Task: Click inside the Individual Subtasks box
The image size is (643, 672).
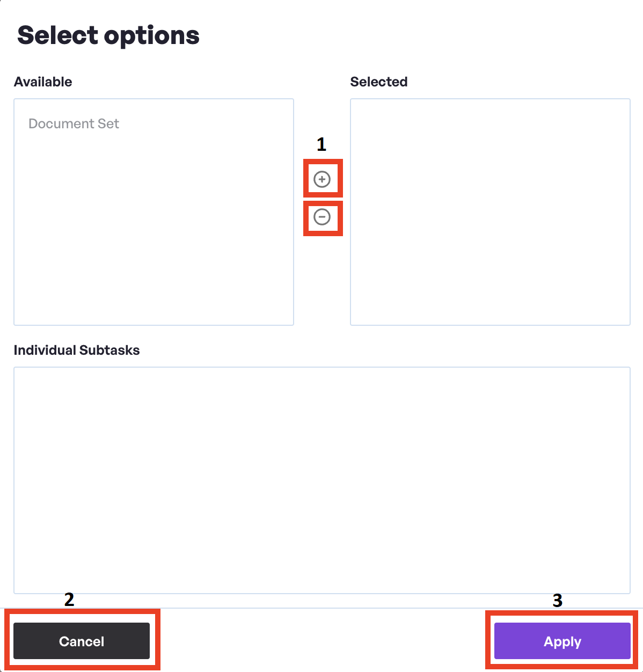Action: (321, 480)
